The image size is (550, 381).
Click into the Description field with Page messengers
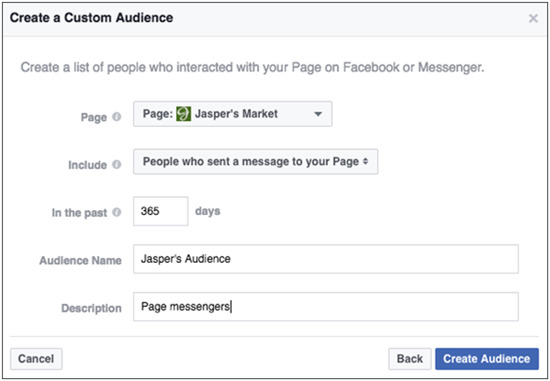326,307
